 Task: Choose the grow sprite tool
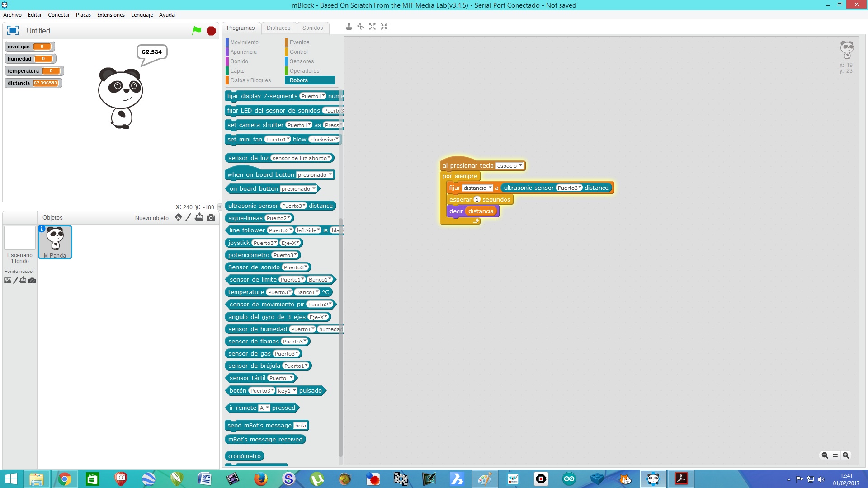coord(372,27)
